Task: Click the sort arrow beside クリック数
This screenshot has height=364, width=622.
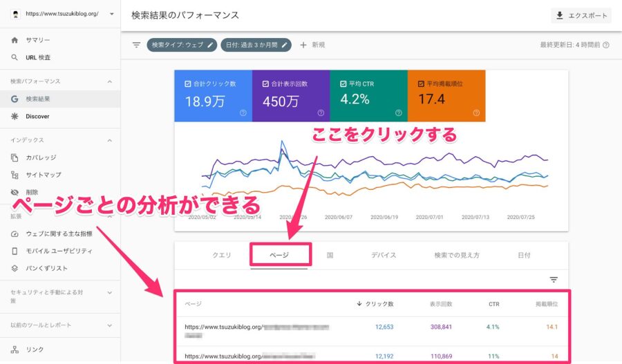Action: (359, 304)
